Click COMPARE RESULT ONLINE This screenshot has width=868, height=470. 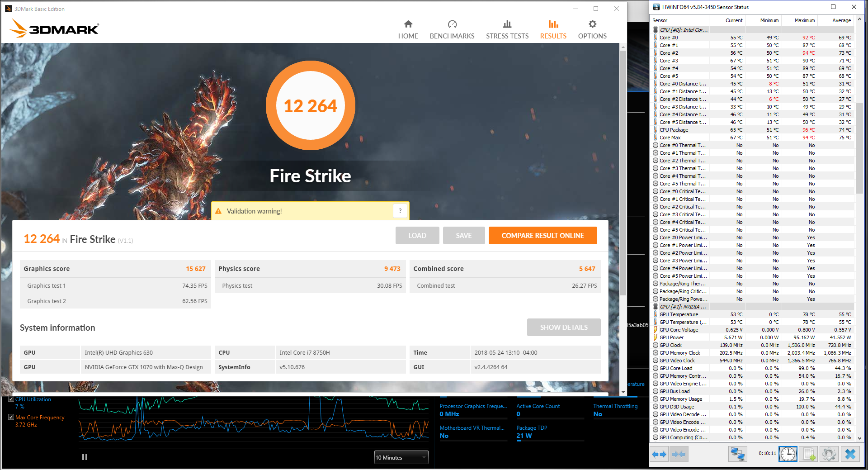pos(542,236)
